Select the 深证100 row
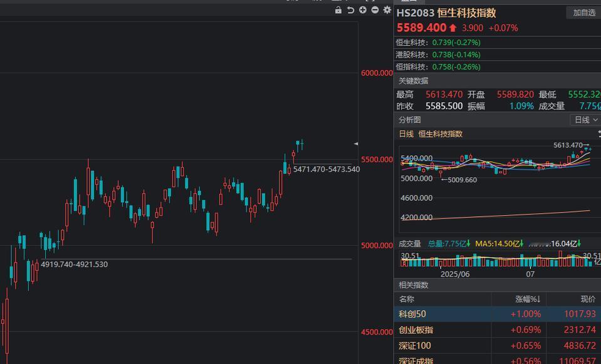 coord(498,346)
